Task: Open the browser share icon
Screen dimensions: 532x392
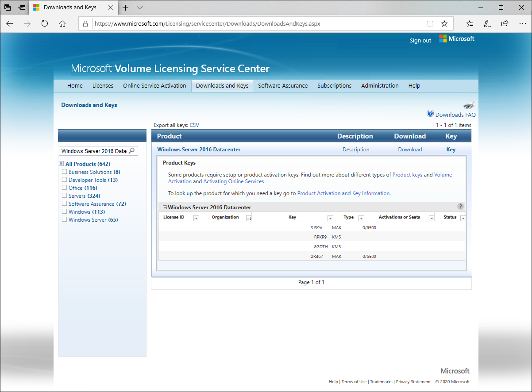Action: tap(505, 24)
